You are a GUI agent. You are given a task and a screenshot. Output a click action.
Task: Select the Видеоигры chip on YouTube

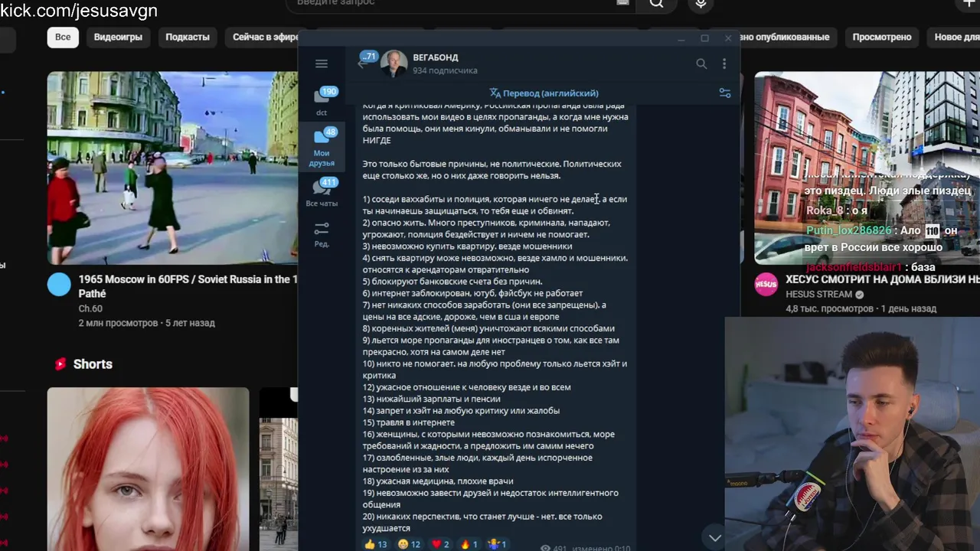118,37
